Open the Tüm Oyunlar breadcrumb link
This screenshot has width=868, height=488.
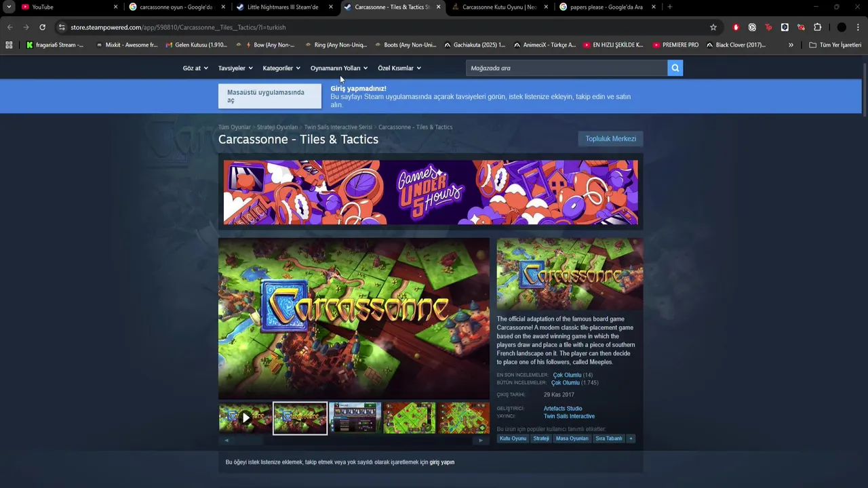234,127
